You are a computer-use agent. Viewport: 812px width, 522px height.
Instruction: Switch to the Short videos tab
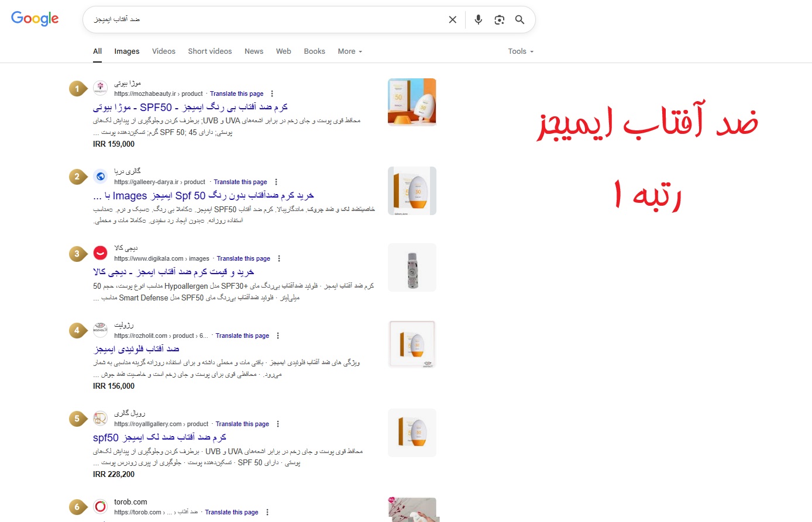click(210, 51)
